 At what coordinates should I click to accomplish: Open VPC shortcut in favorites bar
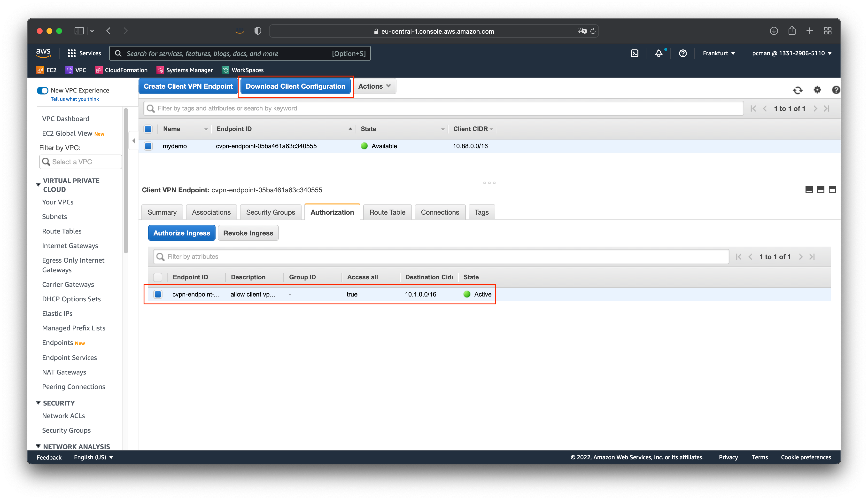pyautogui.click(x=76, y=70)
